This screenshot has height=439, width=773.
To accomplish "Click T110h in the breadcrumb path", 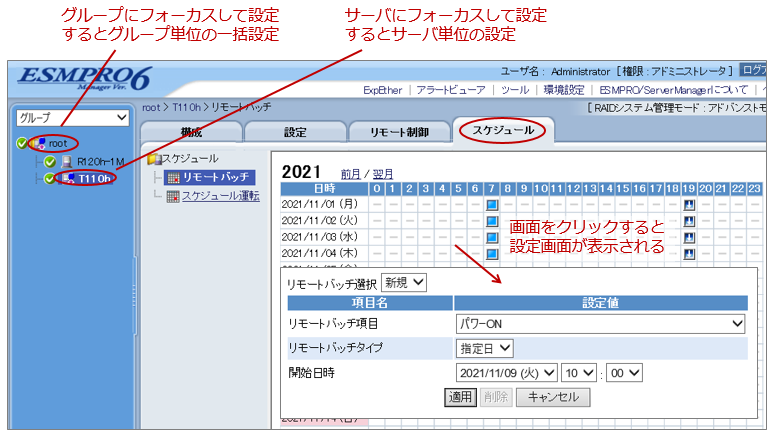I will 186,107.
